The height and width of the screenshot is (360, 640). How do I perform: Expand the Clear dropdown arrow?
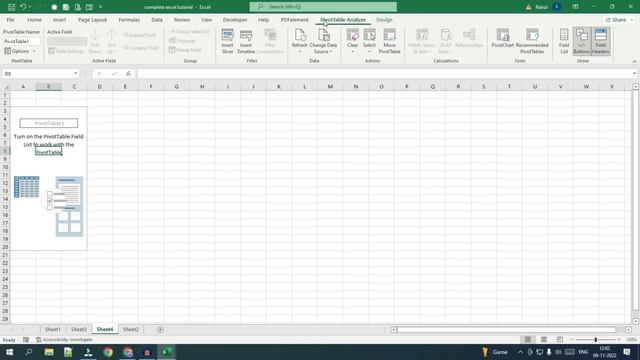click(352, 52)
